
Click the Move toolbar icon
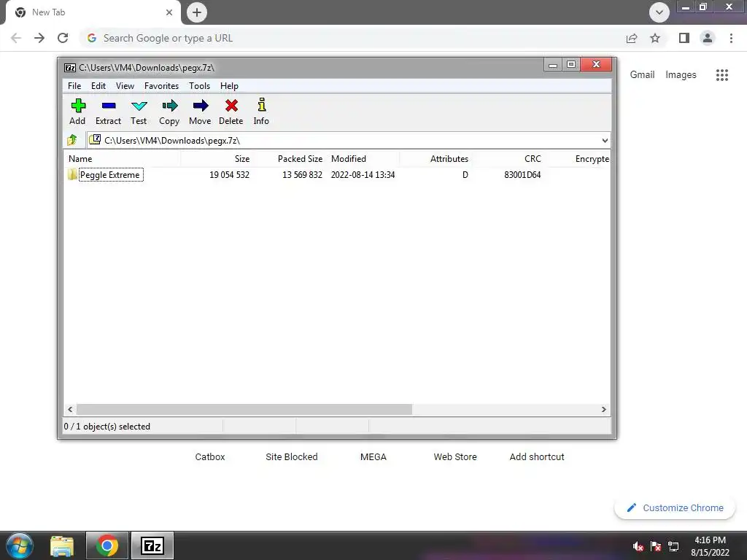coord(200,112)
